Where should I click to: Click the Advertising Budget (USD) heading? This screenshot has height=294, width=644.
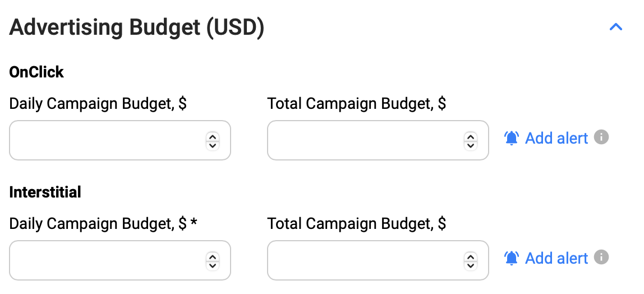(x=137, y=27)
